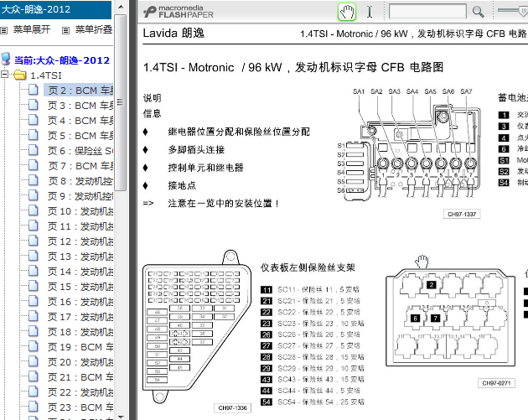Open tree item 页 9 : 发动机控
Image resolution: width=528 pixels, height=420 pixels.
(x=80, y=196)
